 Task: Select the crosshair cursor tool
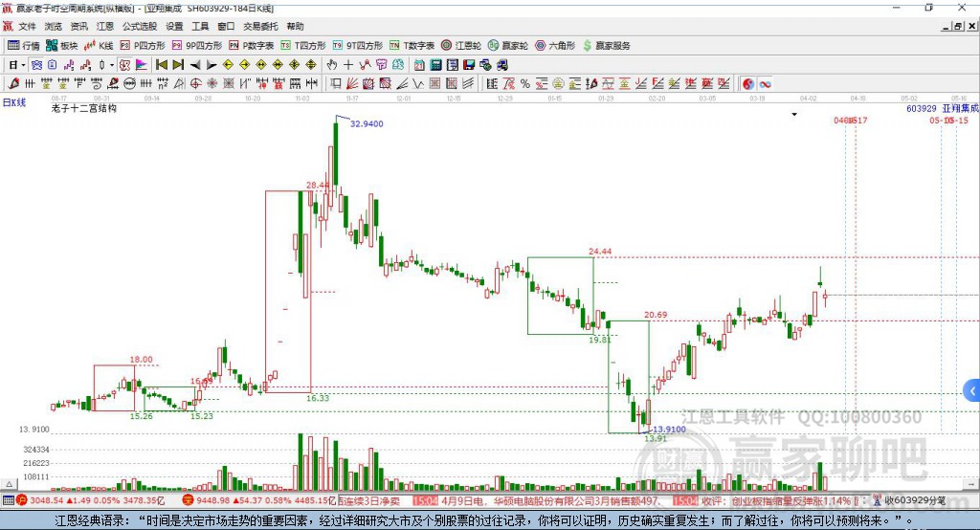coord(348,65)
